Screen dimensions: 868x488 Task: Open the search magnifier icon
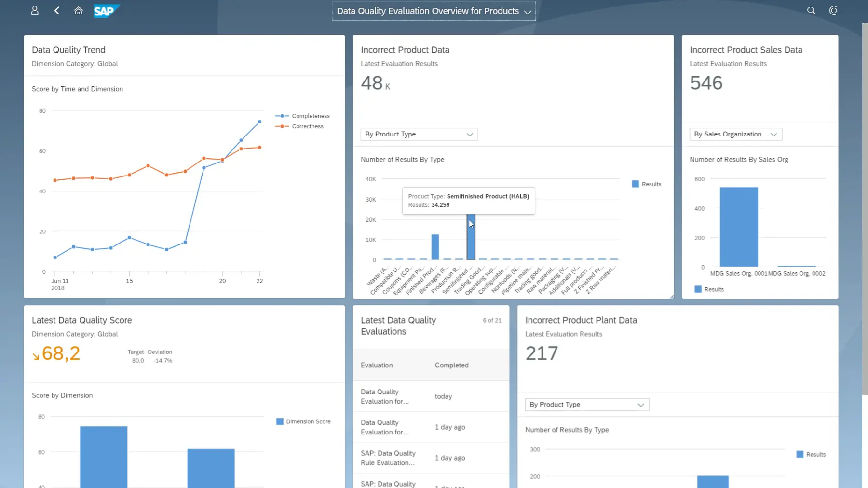pyautogui.click(x=811, y=11)
